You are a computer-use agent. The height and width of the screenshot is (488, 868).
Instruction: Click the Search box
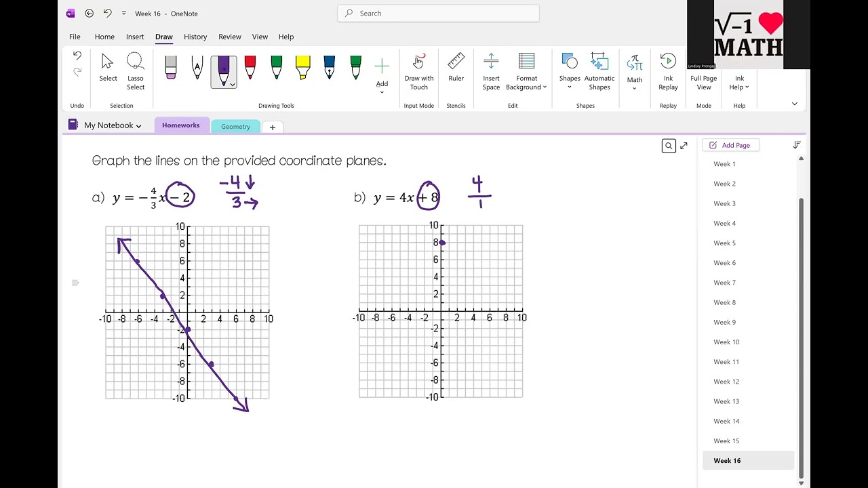click(438, 13)
